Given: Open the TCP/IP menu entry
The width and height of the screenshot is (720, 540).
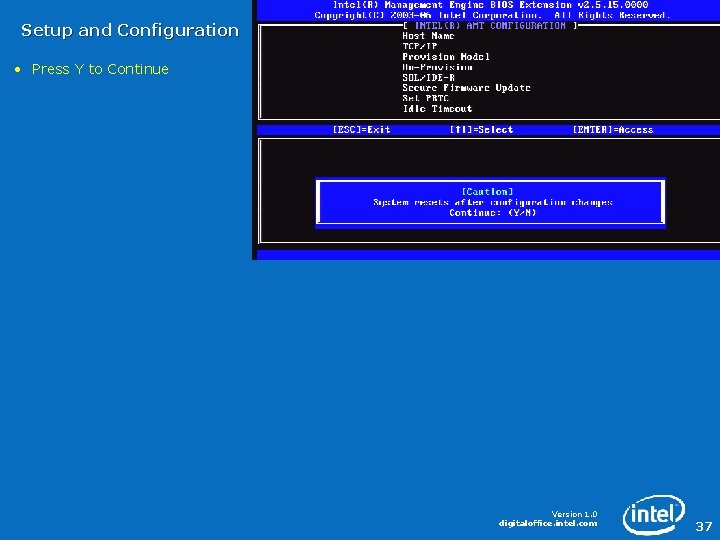Looking at the screenshot, I should (x=420, y=46).
